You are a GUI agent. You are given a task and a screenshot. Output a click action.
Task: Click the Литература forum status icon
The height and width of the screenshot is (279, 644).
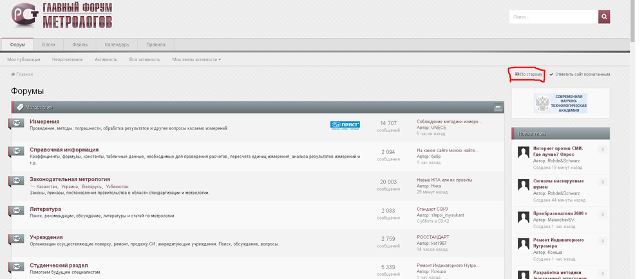17,211
